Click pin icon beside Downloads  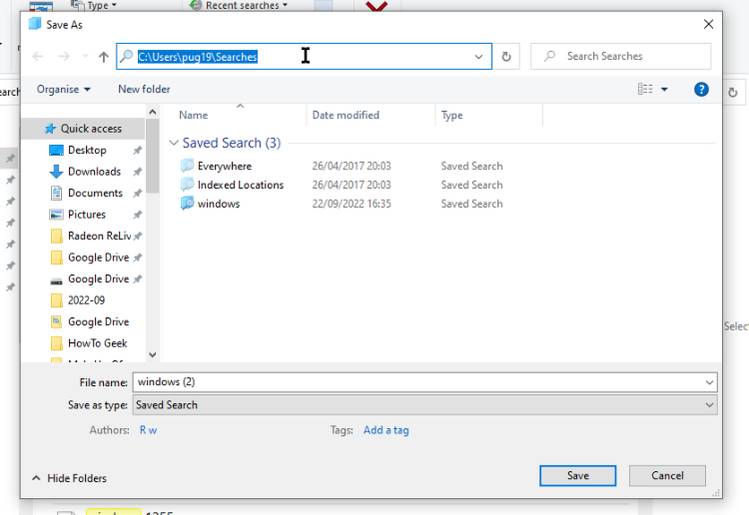[138, 172]
